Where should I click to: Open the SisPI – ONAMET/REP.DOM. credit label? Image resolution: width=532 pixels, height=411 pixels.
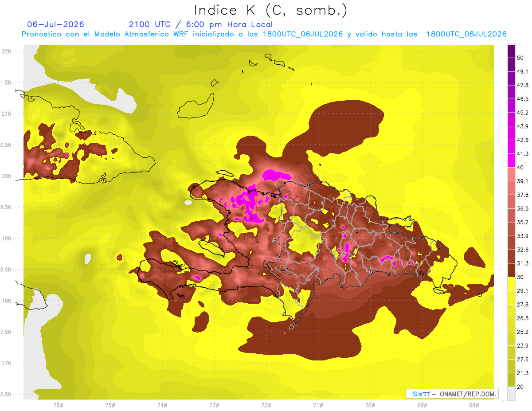(452, 394)
